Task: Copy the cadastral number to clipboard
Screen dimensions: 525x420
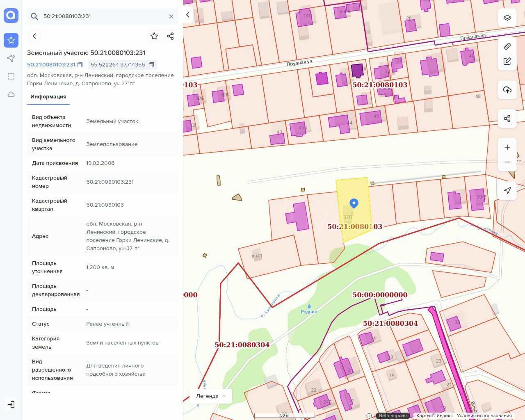Action: (80, 65)
